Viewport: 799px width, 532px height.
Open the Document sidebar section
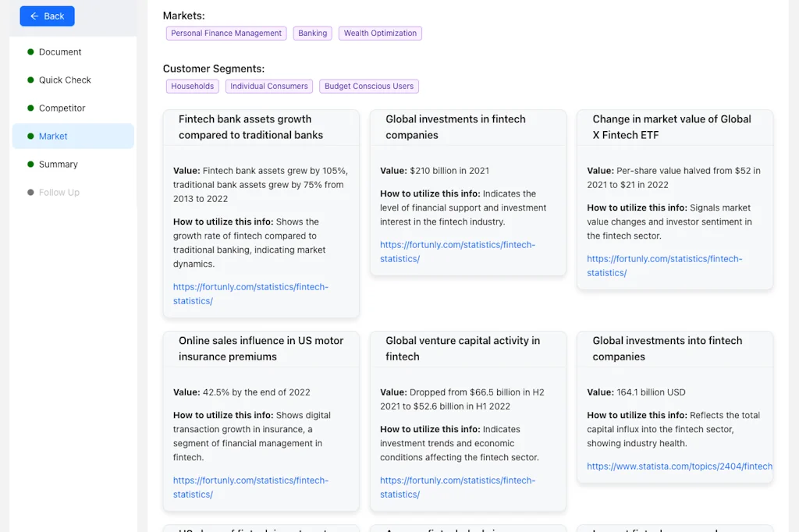point(60,52)
